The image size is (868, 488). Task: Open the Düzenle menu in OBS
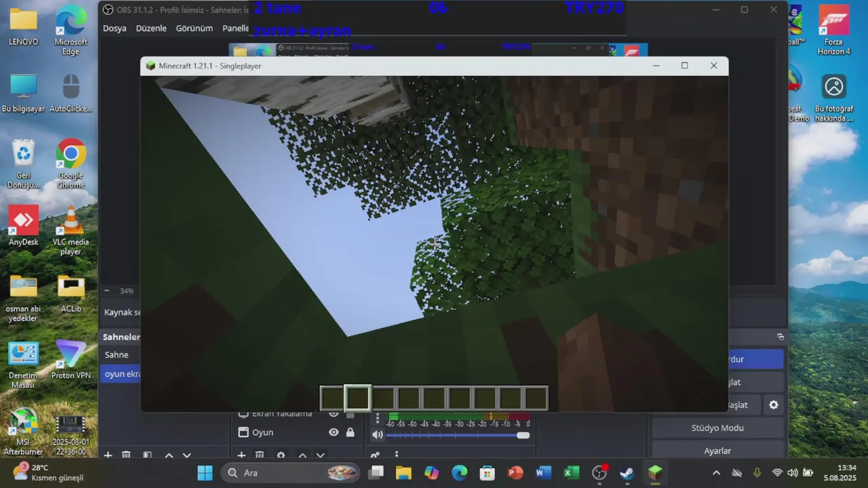pos(151,28)
